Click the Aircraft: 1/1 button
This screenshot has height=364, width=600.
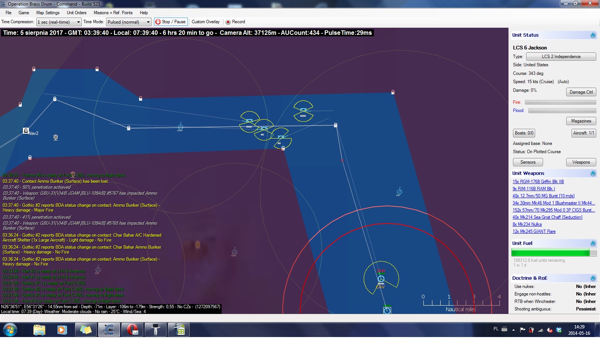tap(583, 133)
